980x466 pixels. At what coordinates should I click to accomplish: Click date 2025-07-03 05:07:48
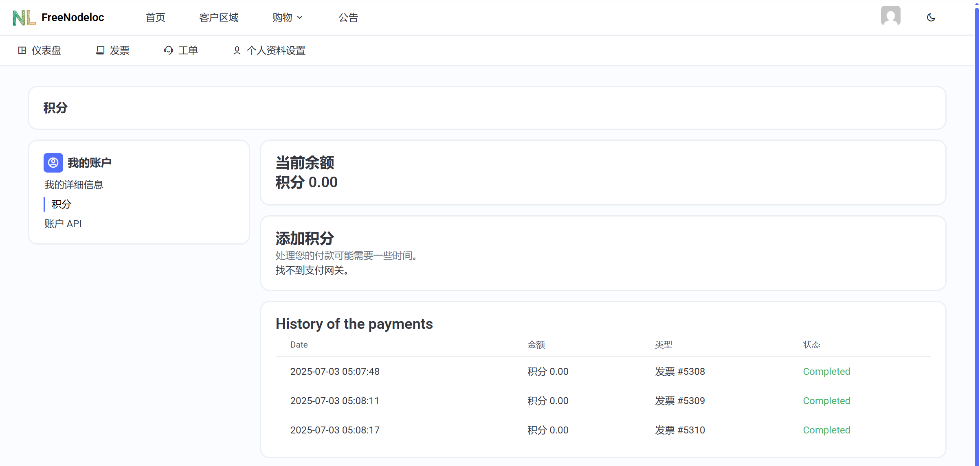[x=335, y=372]
